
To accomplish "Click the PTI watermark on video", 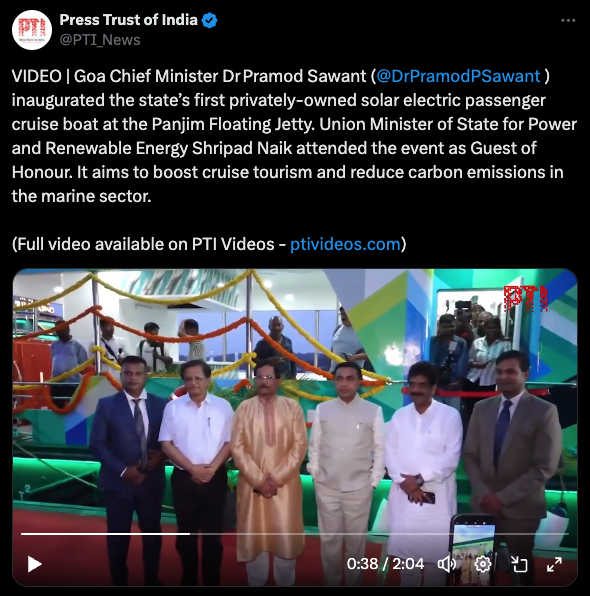I will click(x=526, y=299).
